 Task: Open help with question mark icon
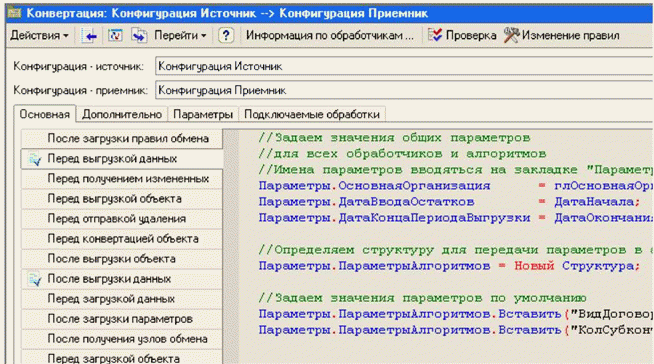(226, 36)
